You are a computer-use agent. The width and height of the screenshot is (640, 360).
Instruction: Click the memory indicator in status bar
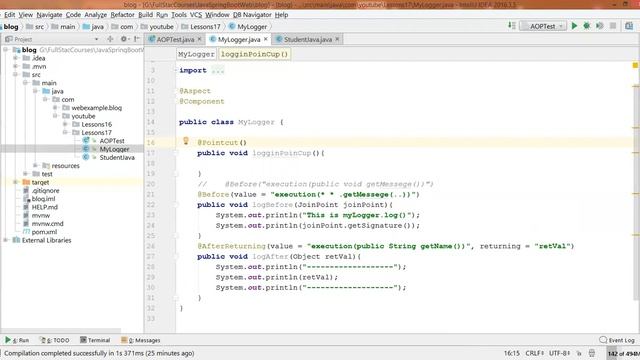623,354
